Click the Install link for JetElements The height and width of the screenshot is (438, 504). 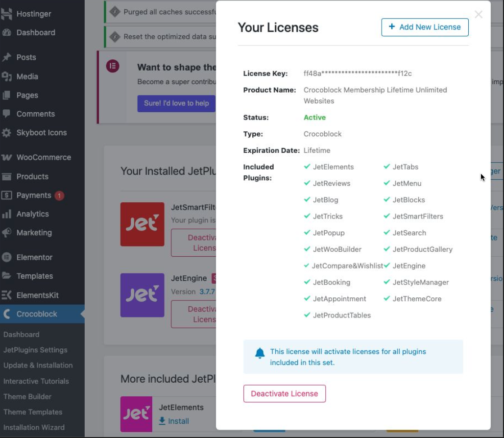(x=174, y=421)
